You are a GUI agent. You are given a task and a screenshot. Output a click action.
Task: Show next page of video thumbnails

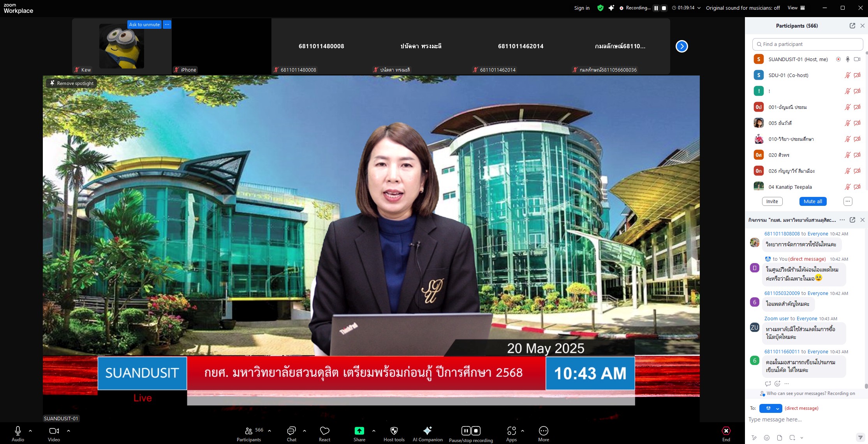point(681,46)
